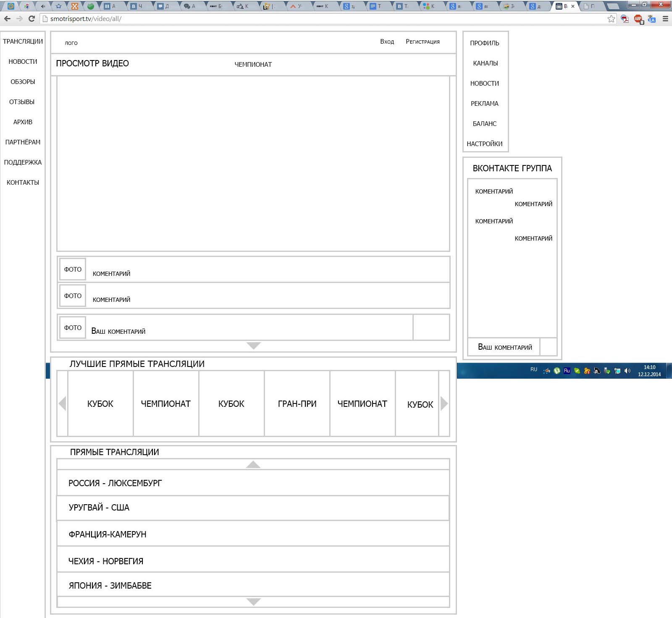Click the Ваш коментарий field under the video
This screenshot has width=672, height=618.
(x=235, y=327)
